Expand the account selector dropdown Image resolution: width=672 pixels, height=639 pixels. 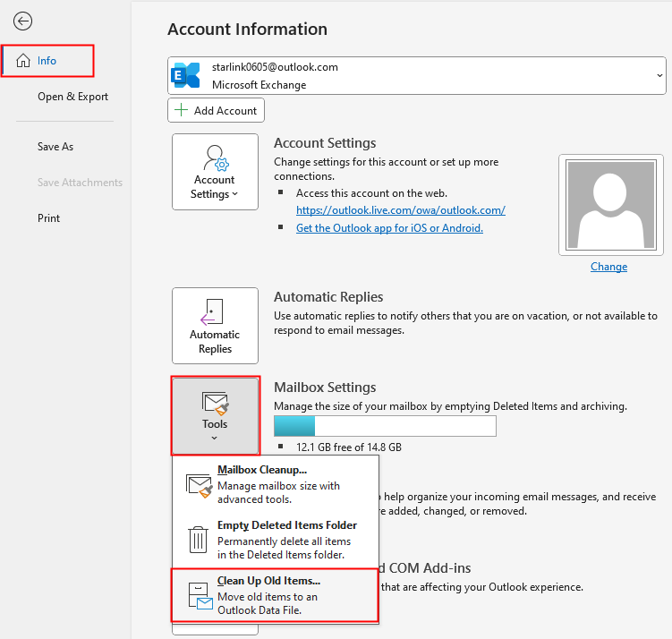(659, 76)
